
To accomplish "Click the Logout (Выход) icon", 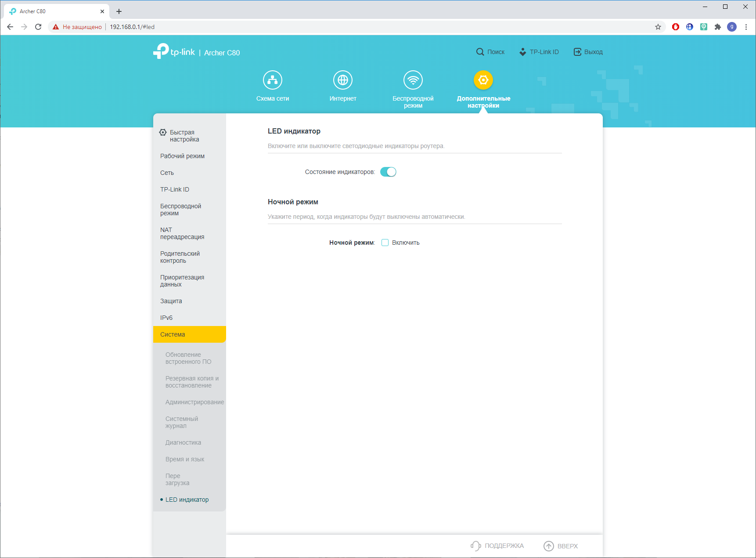I will click(x=577, y=52).
